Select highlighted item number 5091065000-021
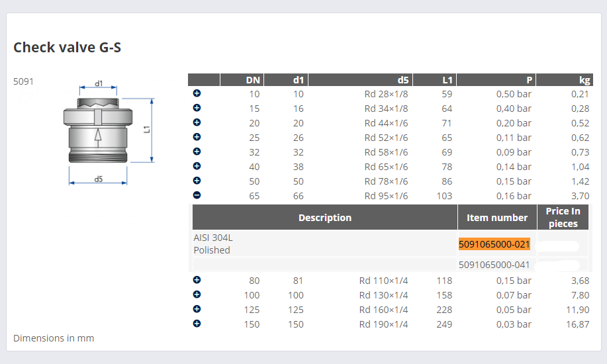The height and width of the screenshot is (364, 607). click(x=494, y=244)
